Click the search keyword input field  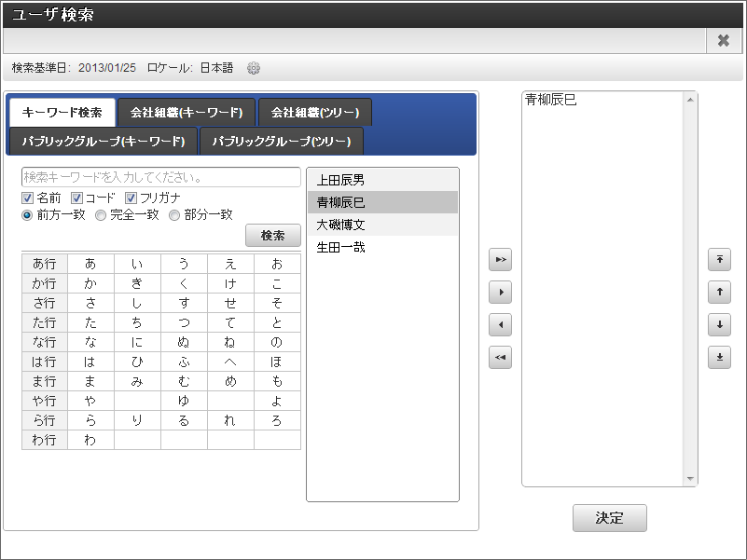[x=161, y=177]
